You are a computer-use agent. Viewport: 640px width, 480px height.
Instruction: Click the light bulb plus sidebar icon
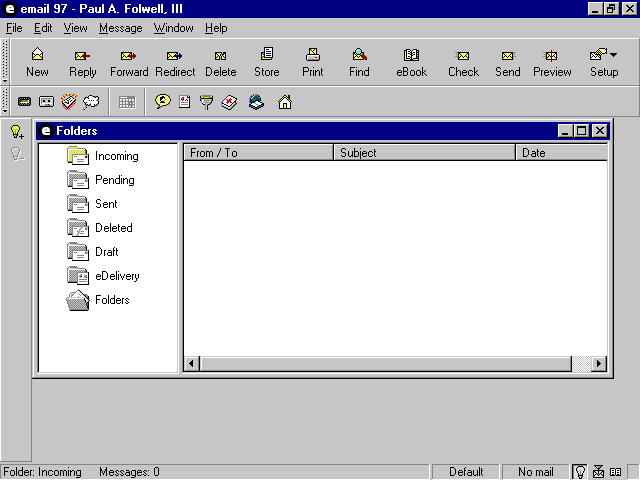[16, 132]
